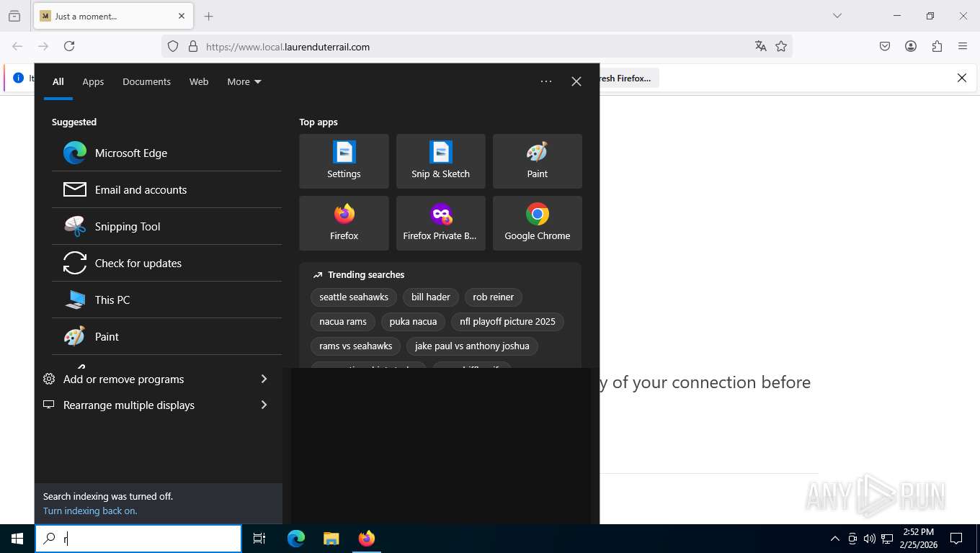List all tabs dropdown in Firefox
This screenshot has height=553, width=980.
coord(837,16)
